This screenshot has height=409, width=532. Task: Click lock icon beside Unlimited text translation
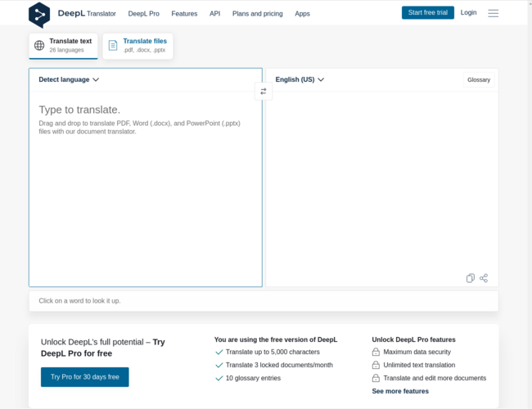coord(376,365)
